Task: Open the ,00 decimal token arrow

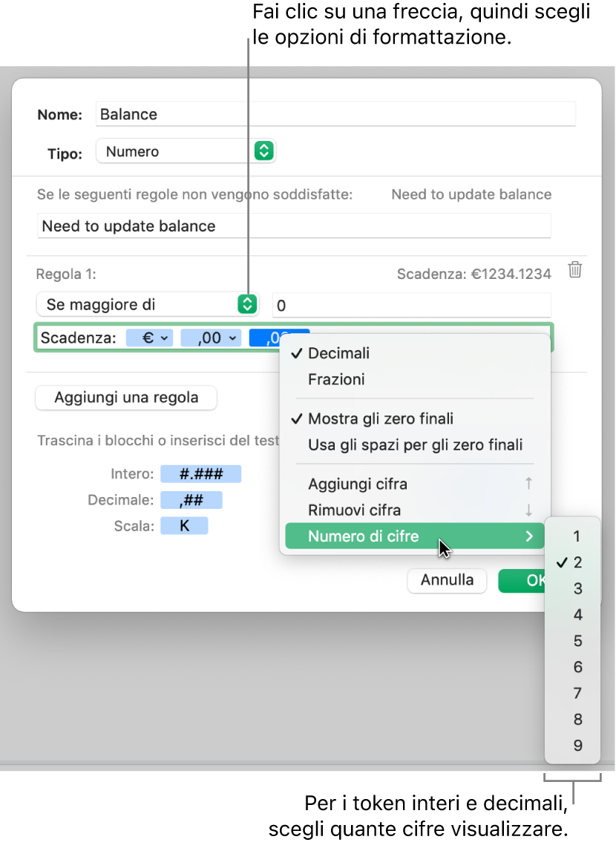Action: coord(232,338)
